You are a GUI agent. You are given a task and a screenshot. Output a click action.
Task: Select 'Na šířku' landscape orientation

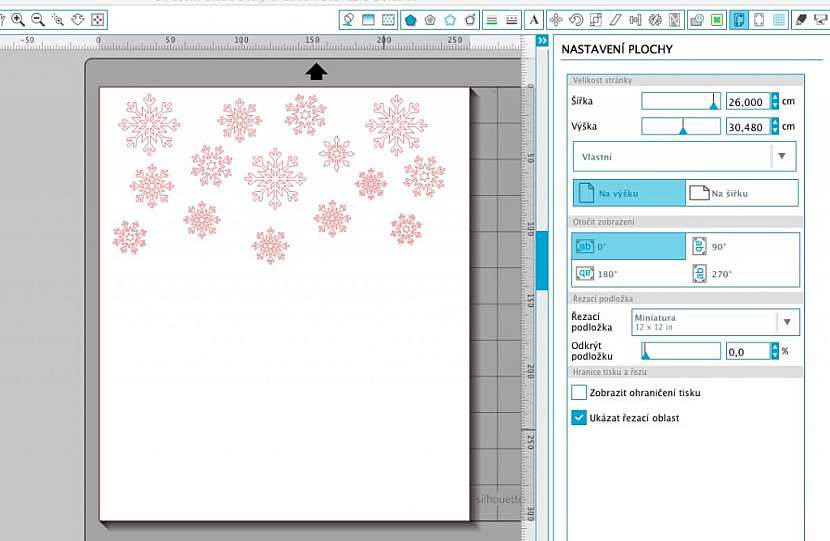point(742,193)
